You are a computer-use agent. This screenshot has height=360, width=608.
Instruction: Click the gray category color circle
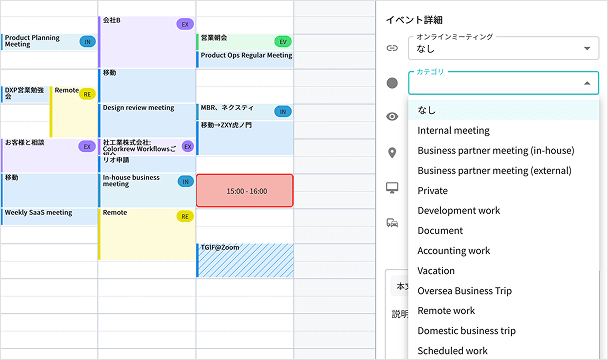click(392, 83)
